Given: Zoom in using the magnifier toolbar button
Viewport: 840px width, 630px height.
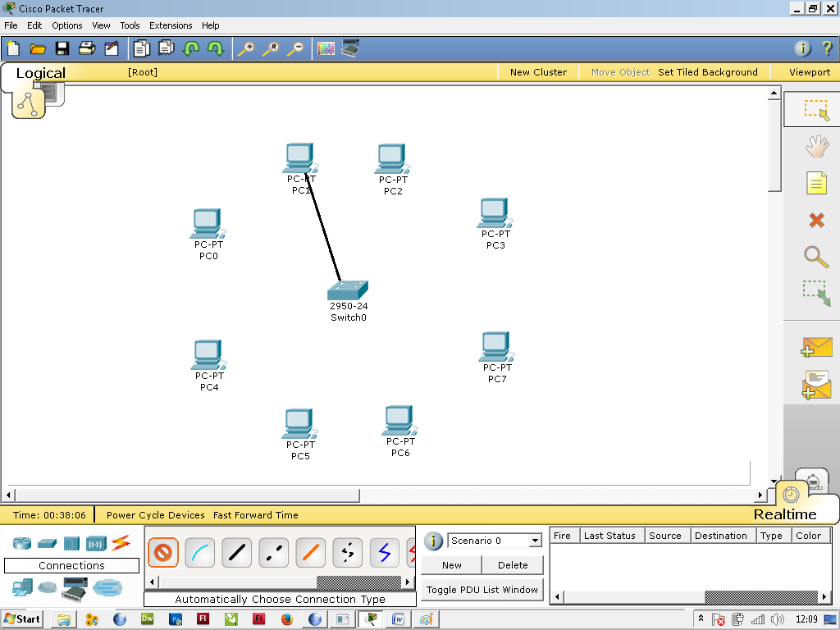Looking at the screenshot, I should click(246, 48).
